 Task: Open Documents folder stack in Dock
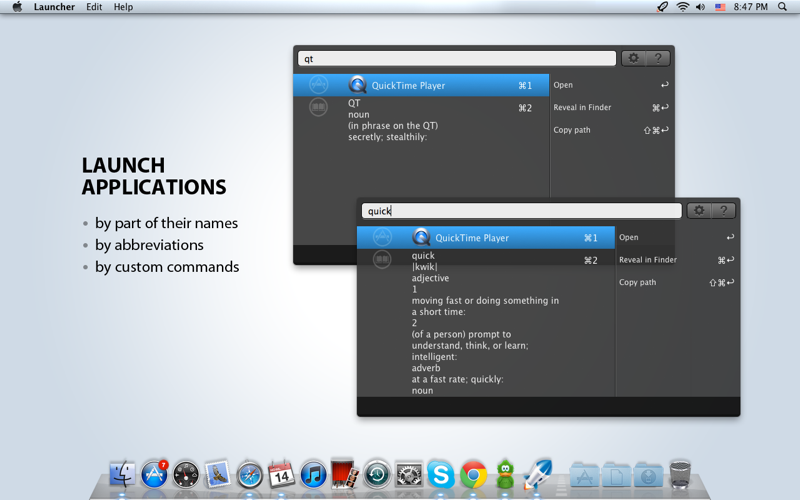(x=616, y=475)
